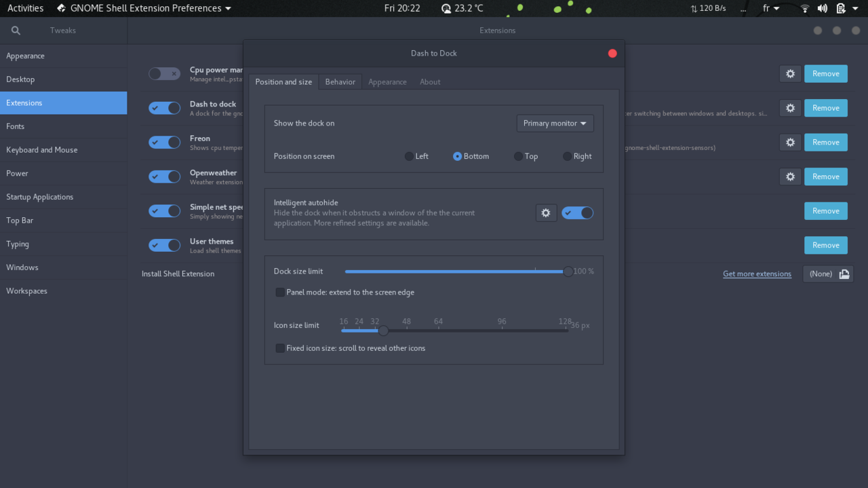Click the search icon in Tweaks
Viewport: 868px width, 488px height.
pos(16,31)
